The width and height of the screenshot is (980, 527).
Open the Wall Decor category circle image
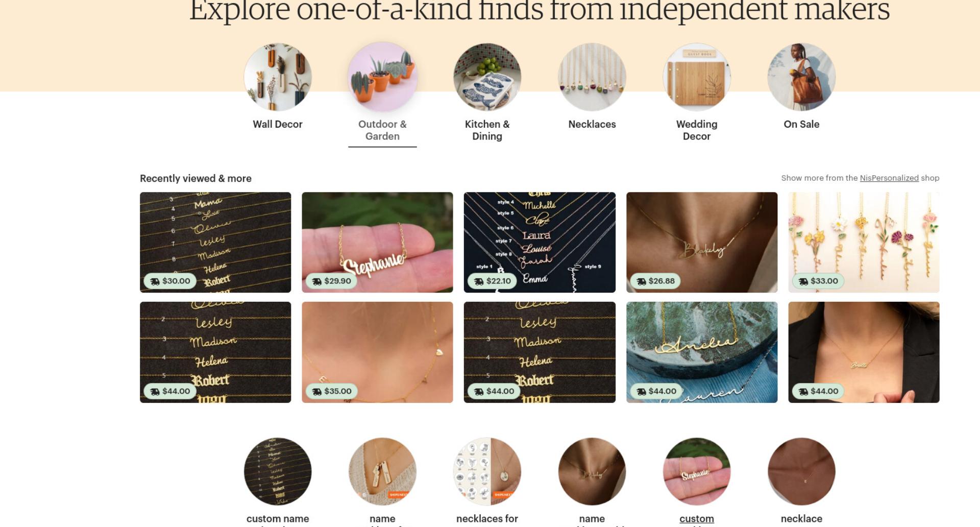click(x=278, y=77)
